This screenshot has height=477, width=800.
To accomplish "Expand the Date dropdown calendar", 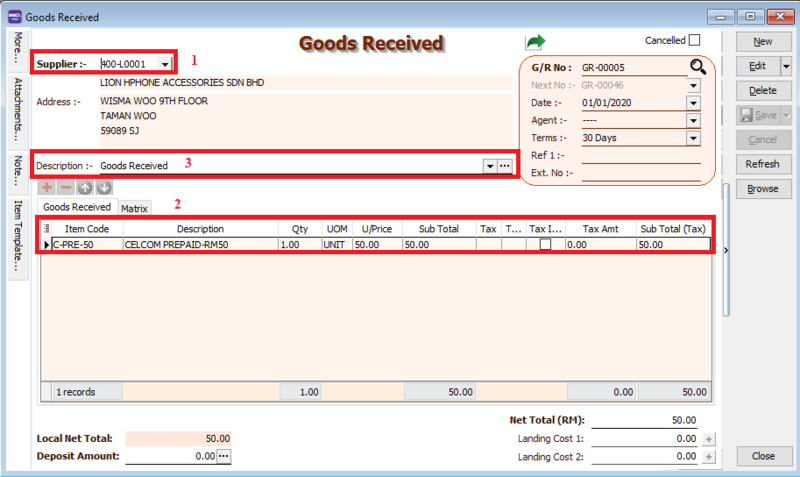I will point(693,103).
